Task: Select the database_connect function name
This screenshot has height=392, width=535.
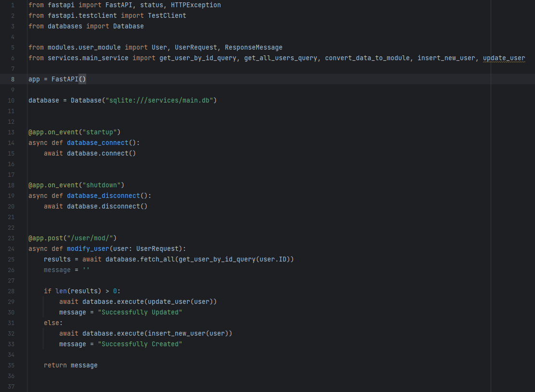Action: click(x=97, y=143)
